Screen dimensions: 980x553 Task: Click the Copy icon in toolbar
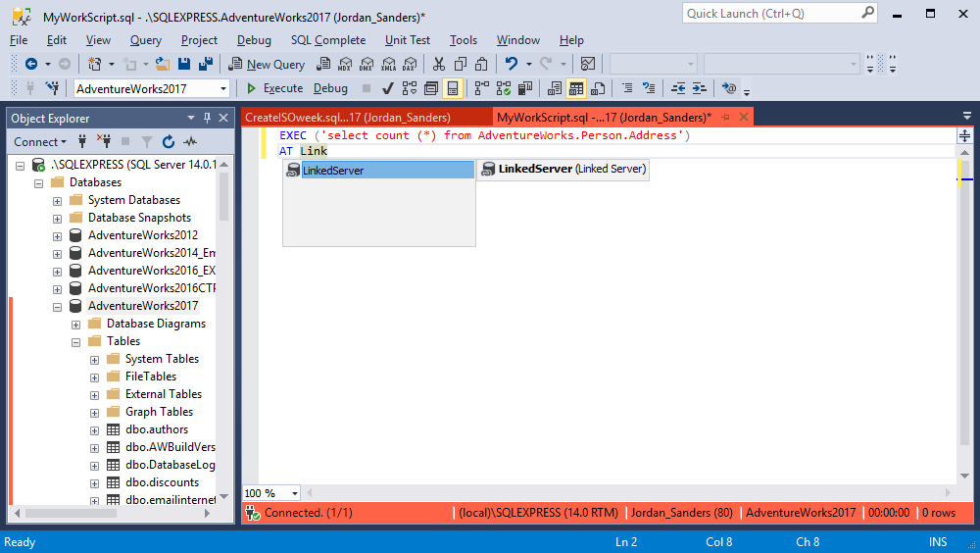coord(461,64)
